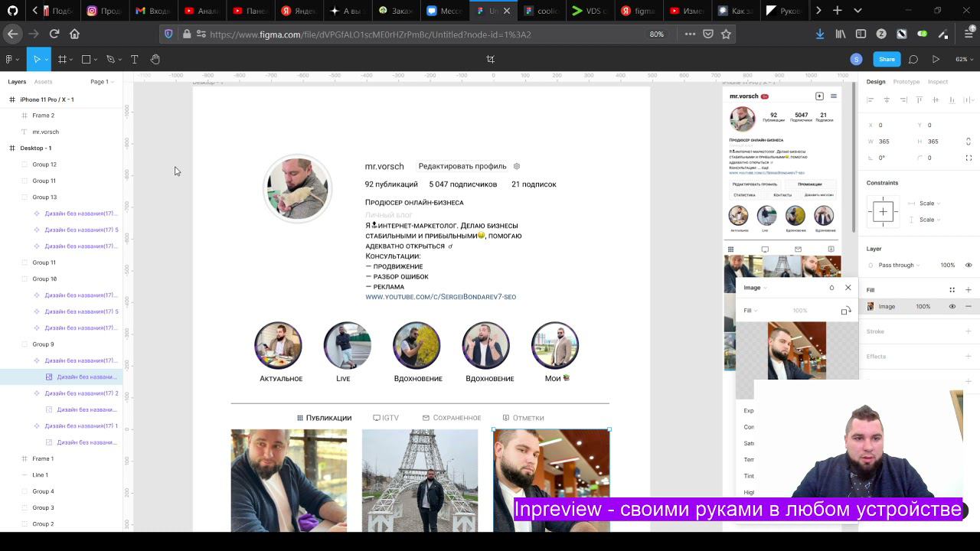Open Page 1 pages dropdown

coord(102,82)
